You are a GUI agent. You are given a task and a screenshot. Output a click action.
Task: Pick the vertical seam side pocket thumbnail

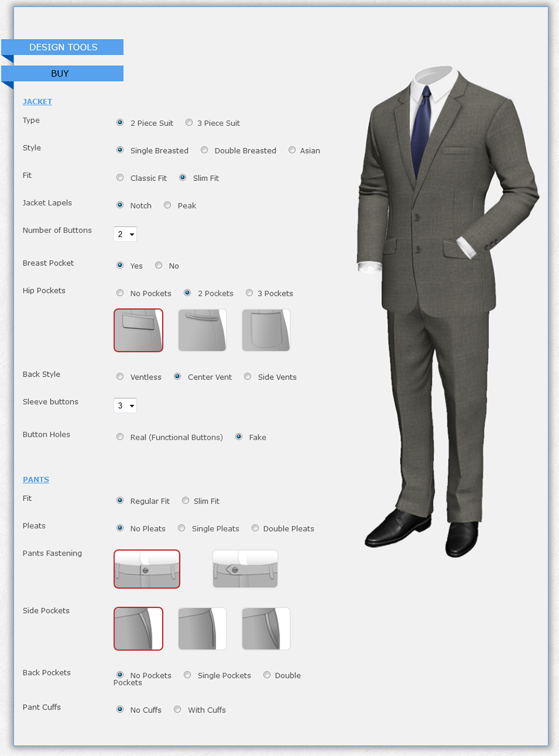pos(202,628)
